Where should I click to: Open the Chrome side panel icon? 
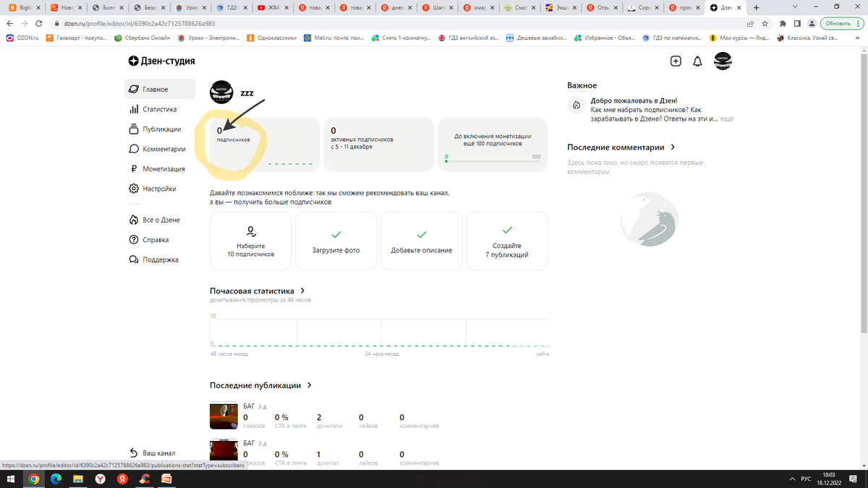point(796,23)
